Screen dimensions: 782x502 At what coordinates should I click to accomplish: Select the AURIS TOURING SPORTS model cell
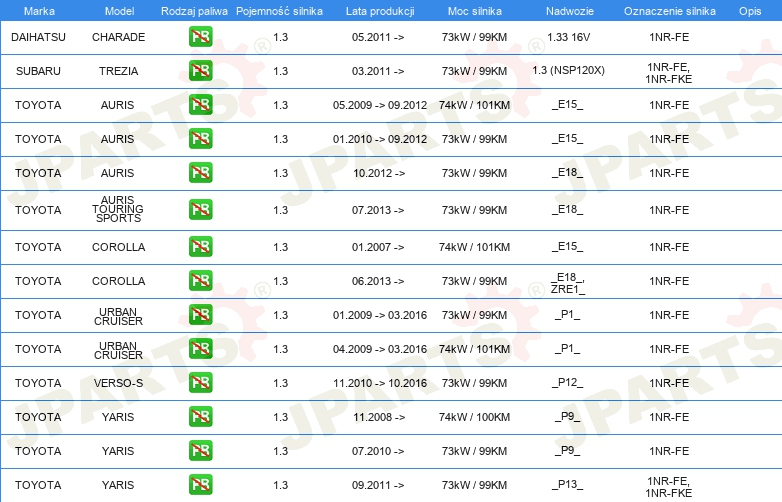(x=118, y=209)
